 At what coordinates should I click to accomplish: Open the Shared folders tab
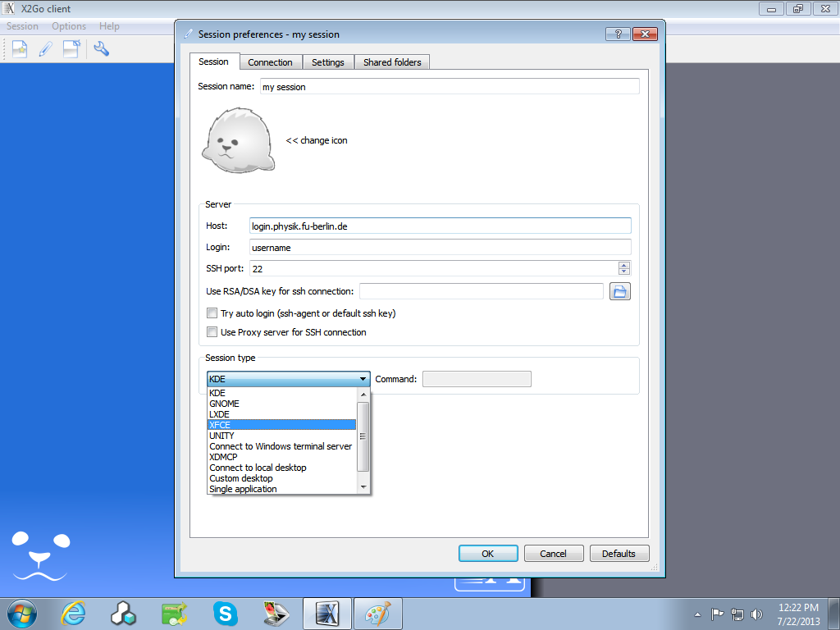392,62
